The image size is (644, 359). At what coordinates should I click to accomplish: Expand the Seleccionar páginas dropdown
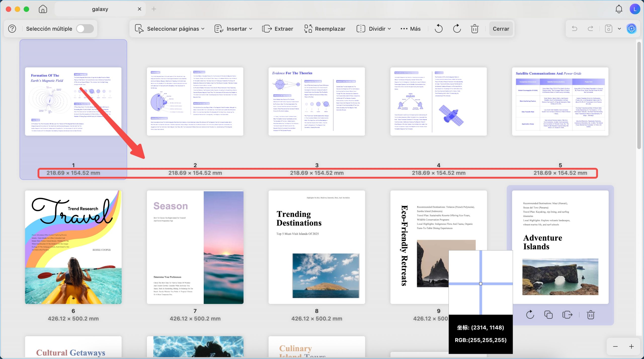click(203, 28)
